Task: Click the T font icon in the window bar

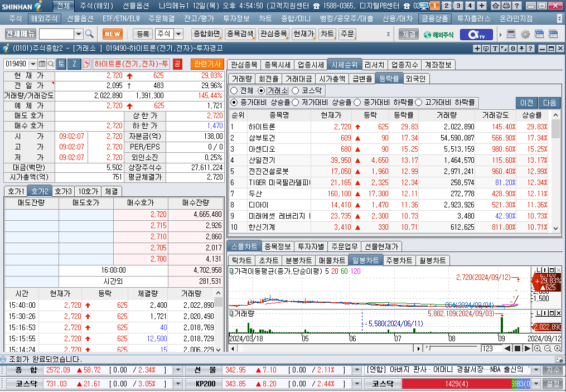Action: tap(495, 49)
